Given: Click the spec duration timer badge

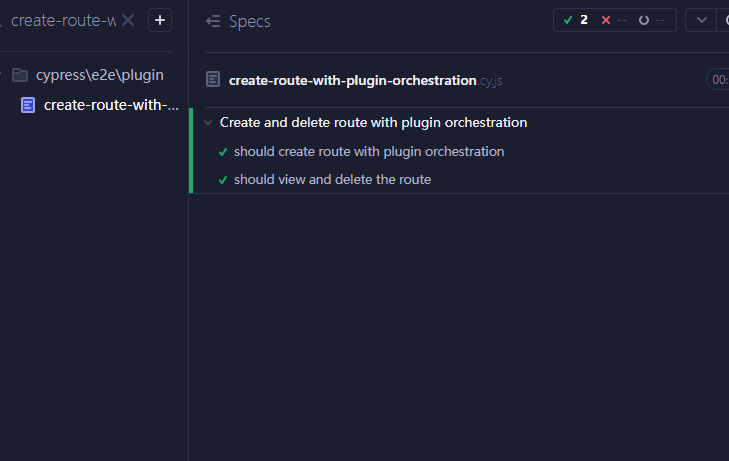Looking at the screenshot, I should click(x=718, y=80).
